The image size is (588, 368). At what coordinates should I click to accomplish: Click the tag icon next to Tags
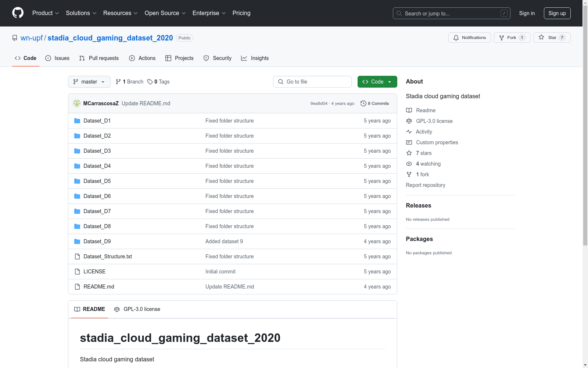click(150, 82)
